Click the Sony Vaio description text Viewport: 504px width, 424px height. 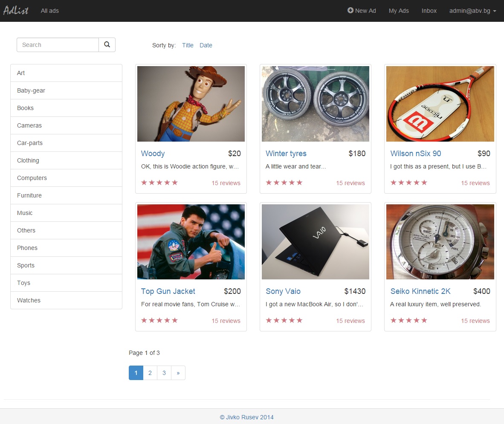(314, 304)
